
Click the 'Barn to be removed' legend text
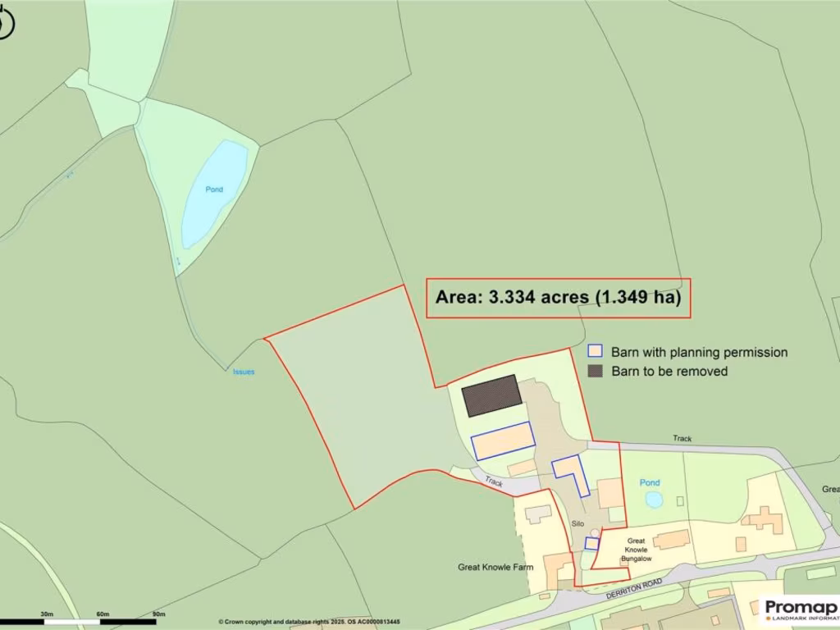669,371
